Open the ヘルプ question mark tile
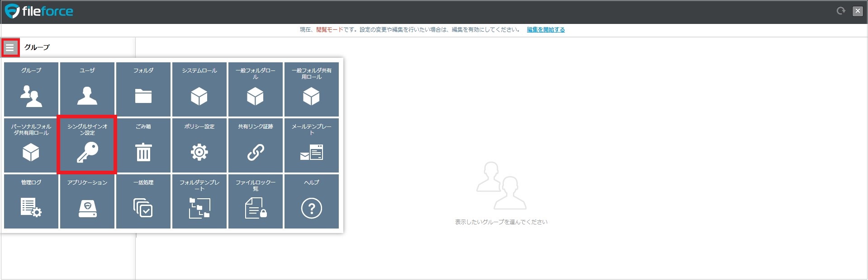The image size is (868, 280). 312,201
